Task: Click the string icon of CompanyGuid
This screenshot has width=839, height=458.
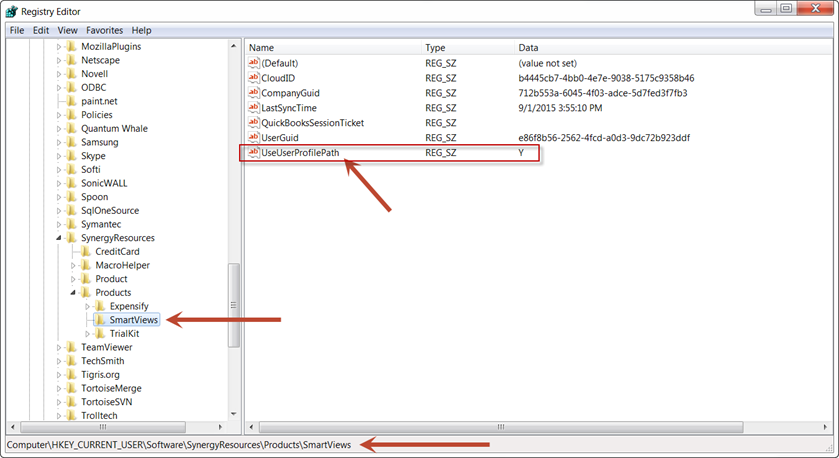Action: coord(254,93)
